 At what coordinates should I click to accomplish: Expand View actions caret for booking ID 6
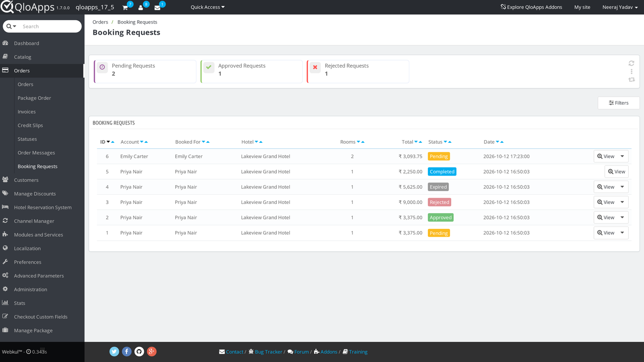(x=622, y=156)
